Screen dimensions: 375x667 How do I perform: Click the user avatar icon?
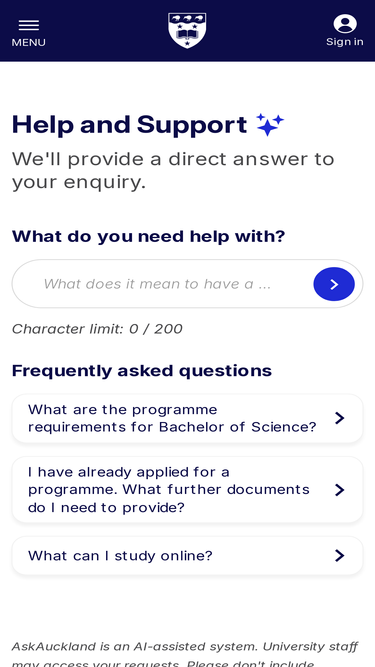coord(345,23)
